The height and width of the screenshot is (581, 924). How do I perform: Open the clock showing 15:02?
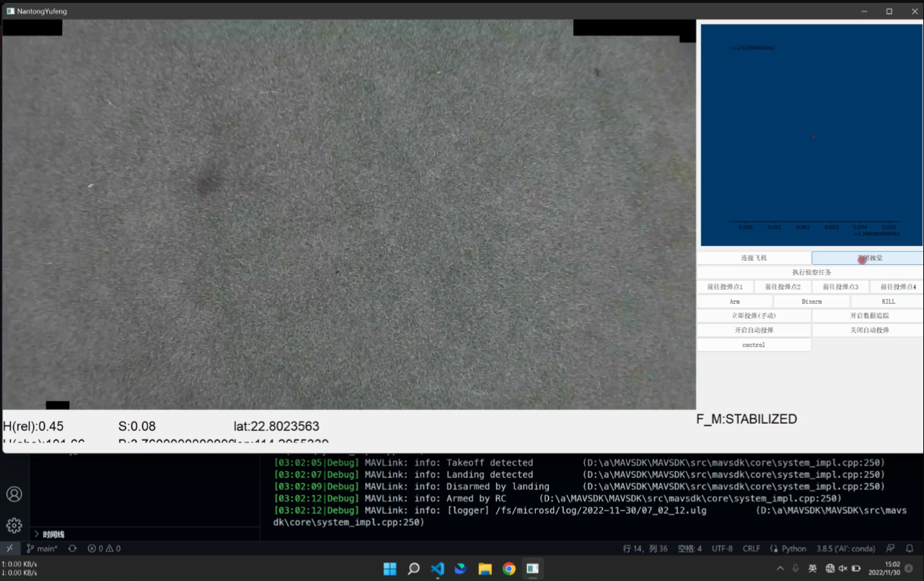[884, 569]
